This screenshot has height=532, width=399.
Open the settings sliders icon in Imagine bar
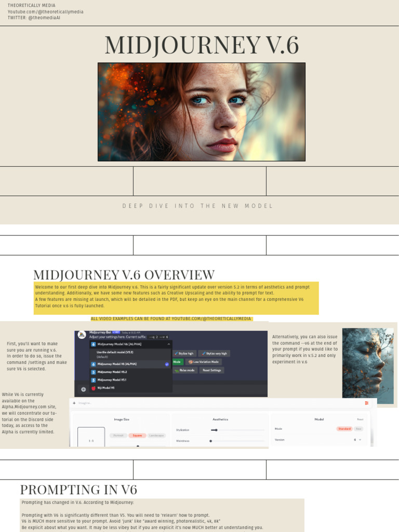point(366,403)
